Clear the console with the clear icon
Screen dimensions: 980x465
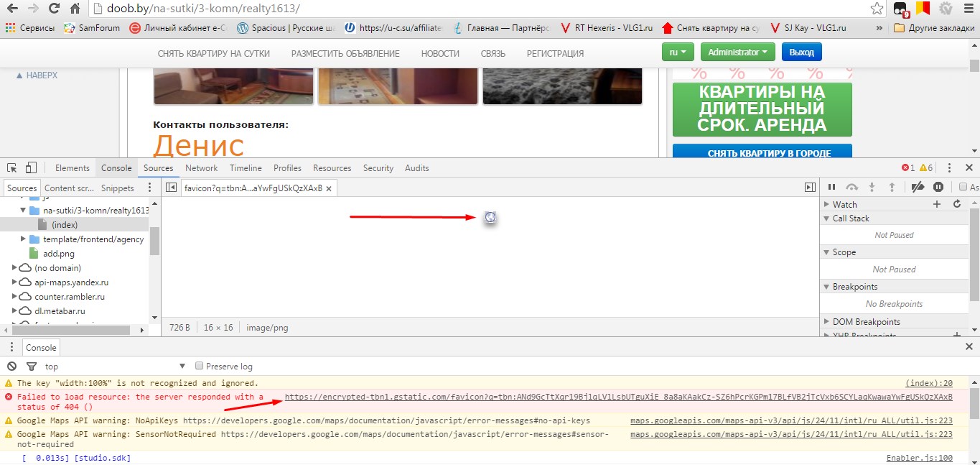pos(11,366)
